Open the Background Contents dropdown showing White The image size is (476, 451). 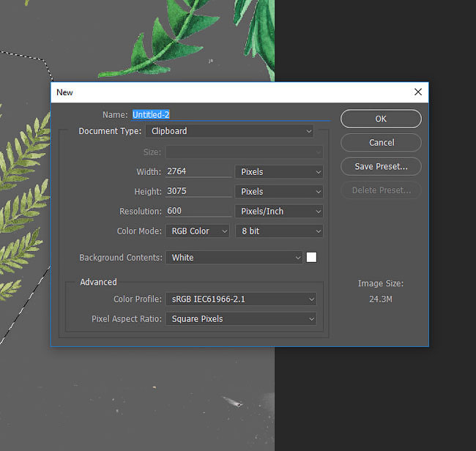click(234, 258)
